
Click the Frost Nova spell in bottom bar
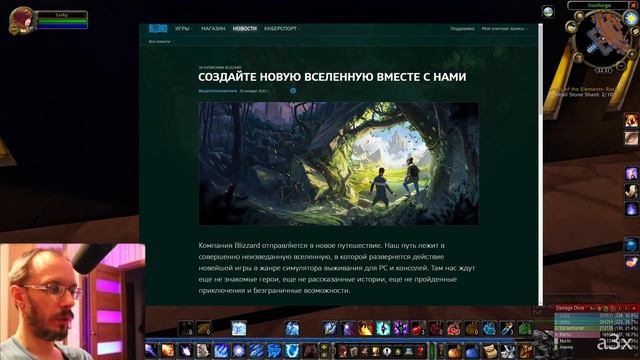click(x=239, y=350)
